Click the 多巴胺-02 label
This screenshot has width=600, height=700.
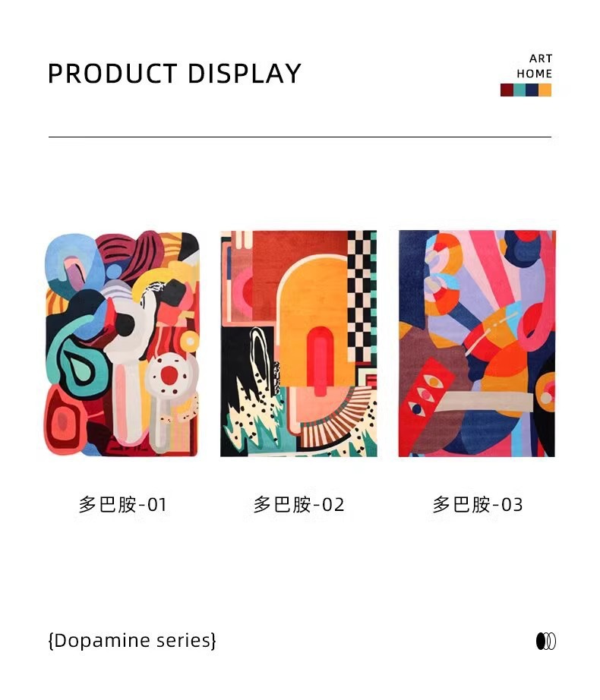[x=299, y=504]
